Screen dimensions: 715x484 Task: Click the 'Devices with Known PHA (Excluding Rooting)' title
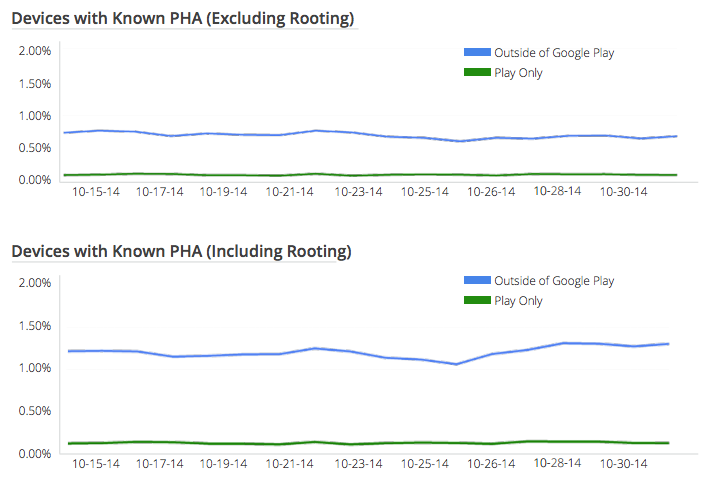(x=182, y=19)
